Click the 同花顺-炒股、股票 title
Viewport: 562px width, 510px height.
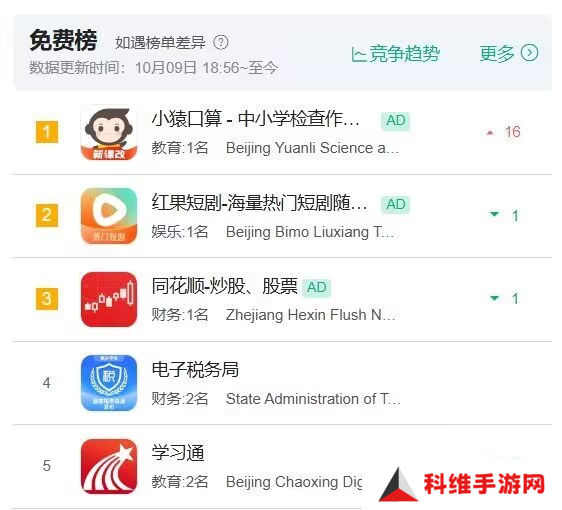point(225,286)
